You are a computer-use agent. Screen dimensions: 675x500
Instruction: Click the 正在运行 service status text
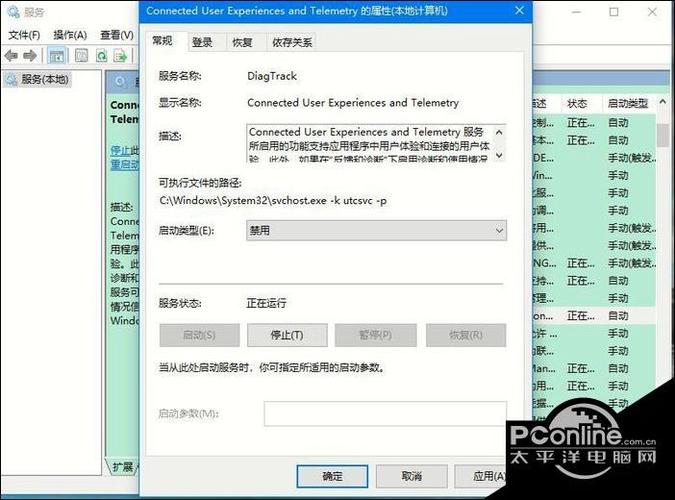point(266,303)
